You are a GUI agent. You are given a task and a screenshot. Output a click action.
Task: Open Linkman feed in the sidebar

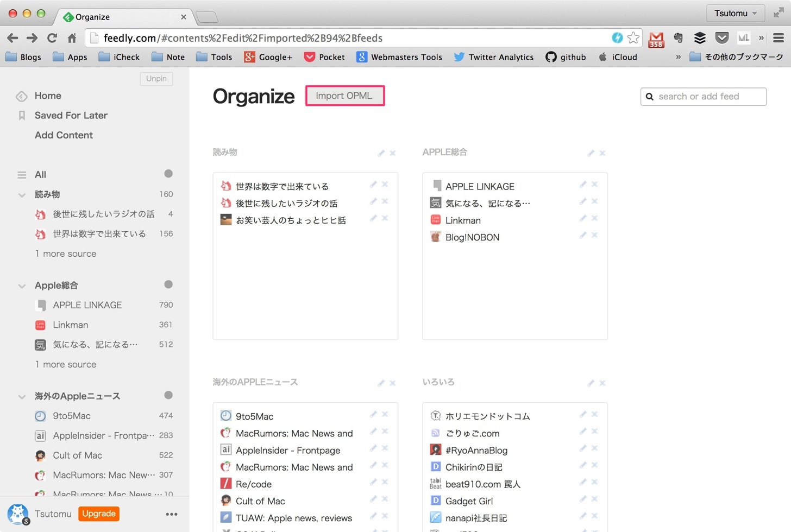coord(71,325)
